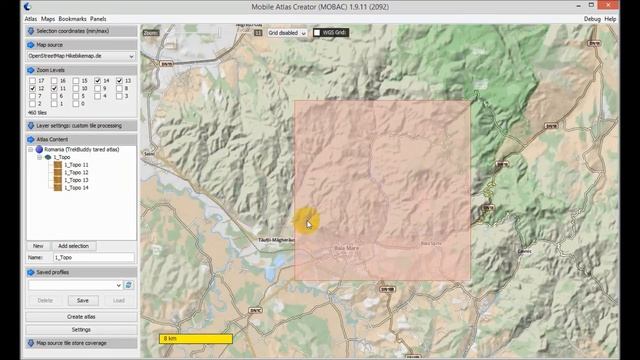640x360 pixels.
Task: Click the yellow 8 km scale bar
Action: point(196,339)
